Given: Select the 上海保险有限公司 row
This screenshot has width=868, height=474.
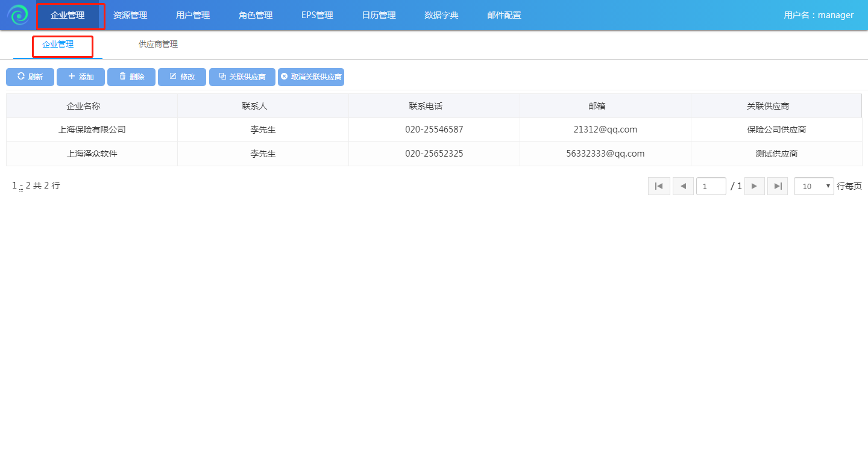Looking at the screenshot, I should 92,129.
